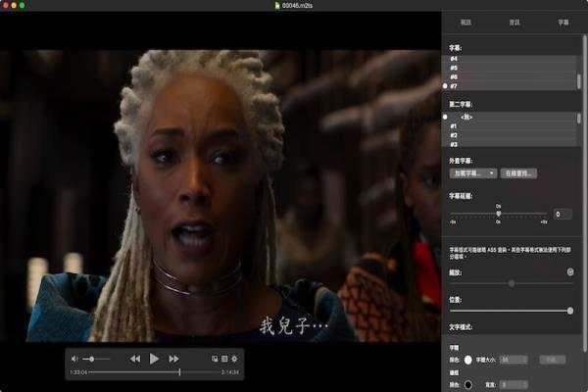Switch to the 音频 tab in sidebar
This screenshot has height=392, width=588.
pos(514,23)
